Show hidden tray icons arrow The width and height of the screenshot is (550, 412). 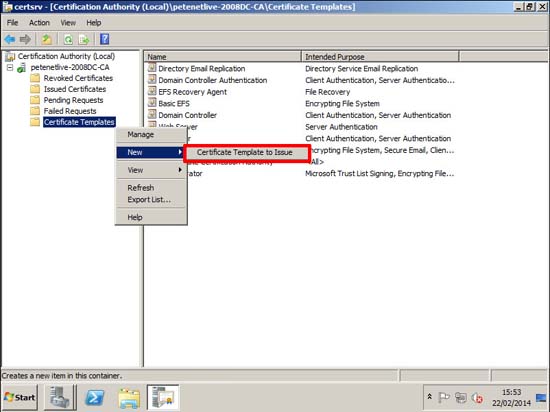tap(430, 397)
